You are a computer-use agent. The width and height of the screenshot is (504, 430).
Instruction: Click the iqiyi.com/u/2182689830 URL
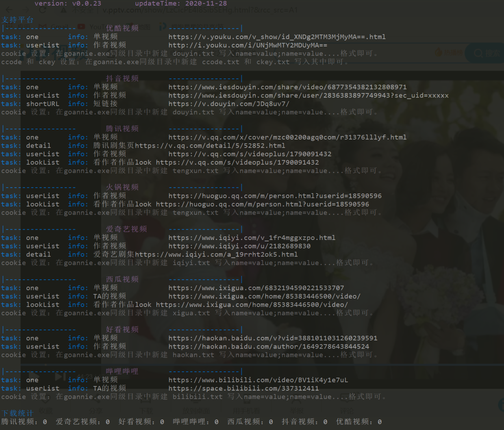tap(239, 246)
